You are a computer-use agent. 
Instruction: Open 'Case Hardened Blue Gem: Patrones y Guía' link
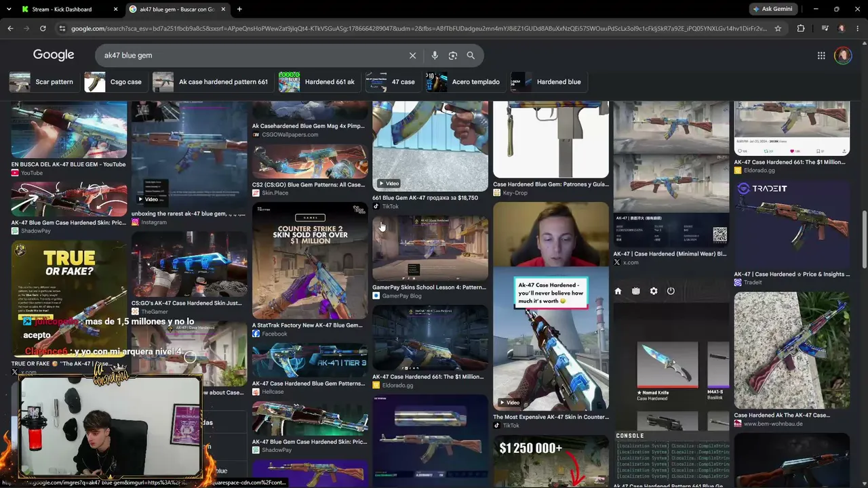[551, 184]
